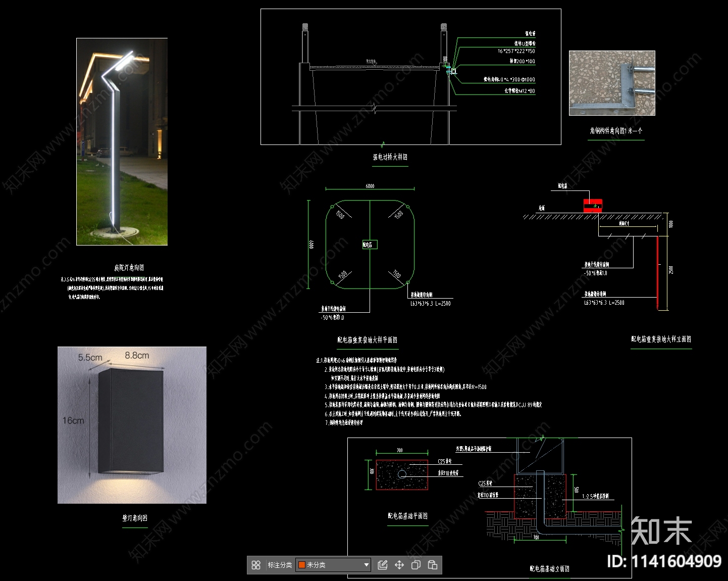Click the 16cm height label on wall lamp
Screen dimensions: 728x581
(73, 420)
